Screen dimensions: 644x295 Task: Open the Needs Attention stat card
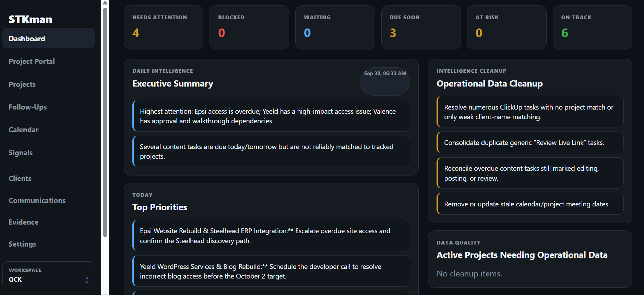tap(164, 27)
